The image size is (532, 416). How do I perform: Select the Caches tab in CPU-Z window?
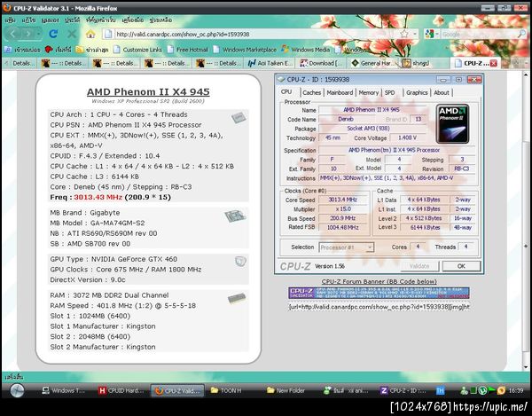312,92
